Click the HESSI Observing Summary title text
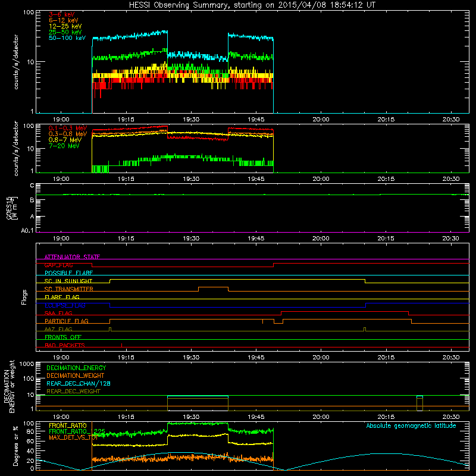The height and width of the screenshot is (476, 476). [x=252, y=5]
